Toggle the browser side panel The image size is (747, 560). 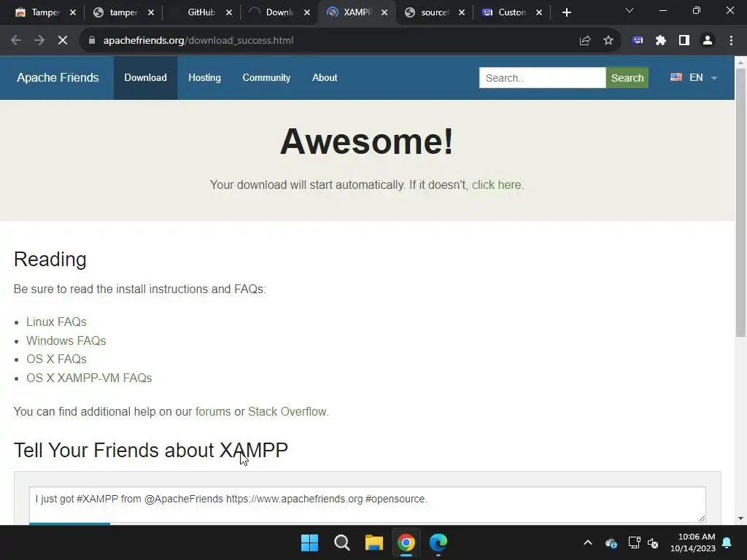pos(684,41)
